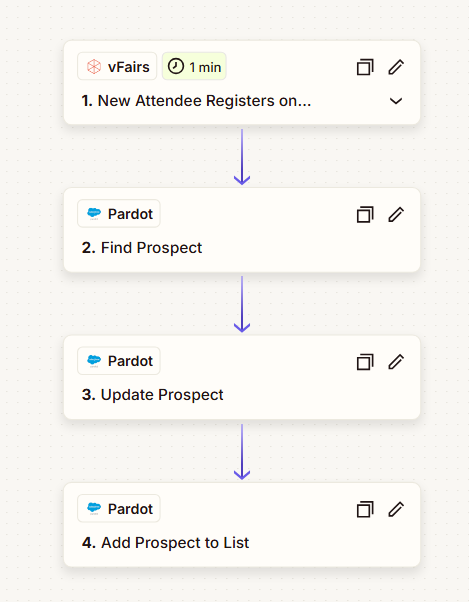Click the Pardot badge on step 3

coord(119,361)
